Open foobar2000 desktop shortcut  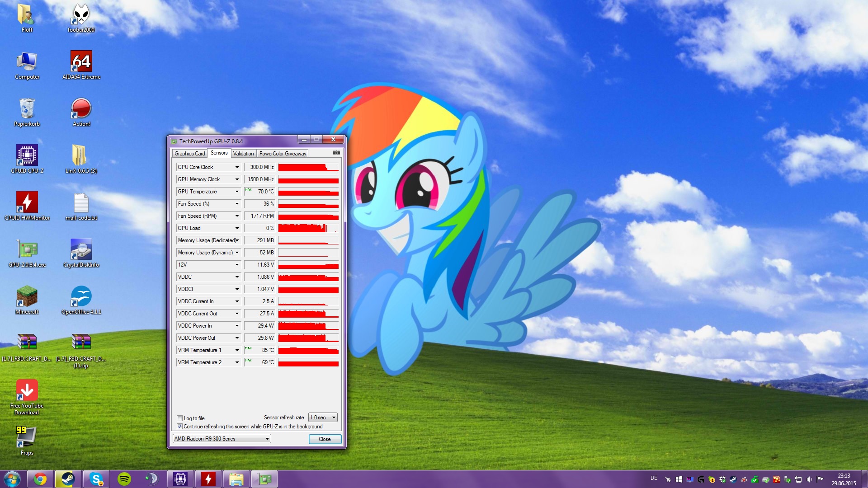pos(81,15)
